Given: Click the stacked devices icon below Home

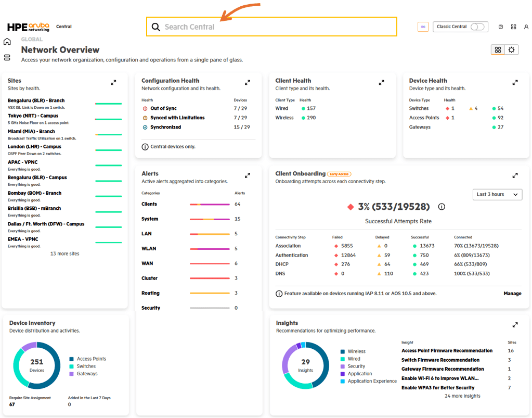Looking at the screenshot, I should [7, 57].
